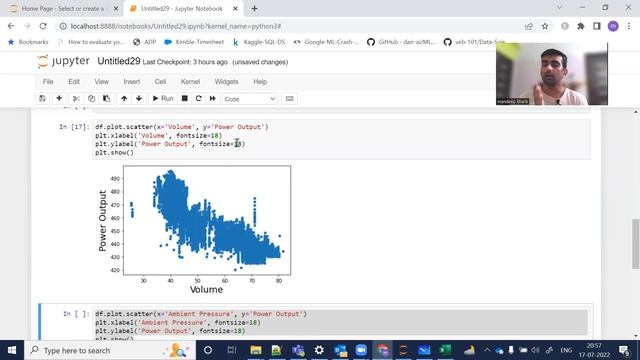Open the Kaggle-SQL-DS bookmark
640x360 pixels.
pyautogui.click(x=259, y=42)
